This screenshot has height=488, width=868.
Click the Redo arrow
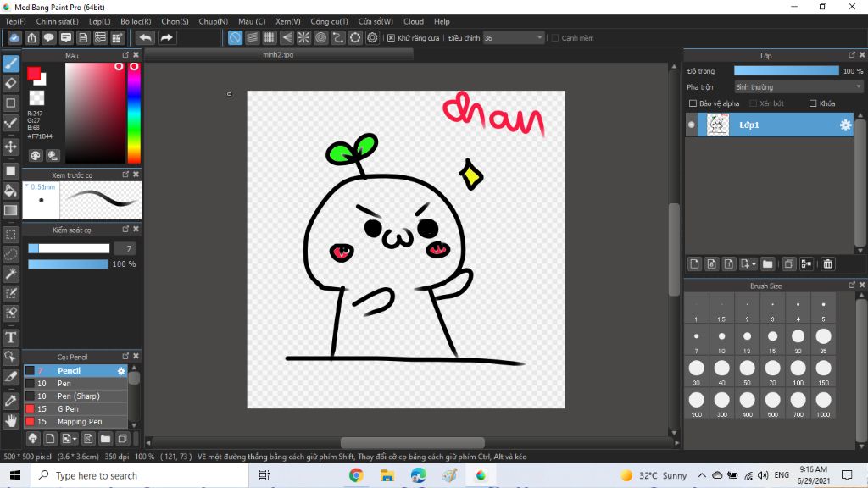coord(166,37)
